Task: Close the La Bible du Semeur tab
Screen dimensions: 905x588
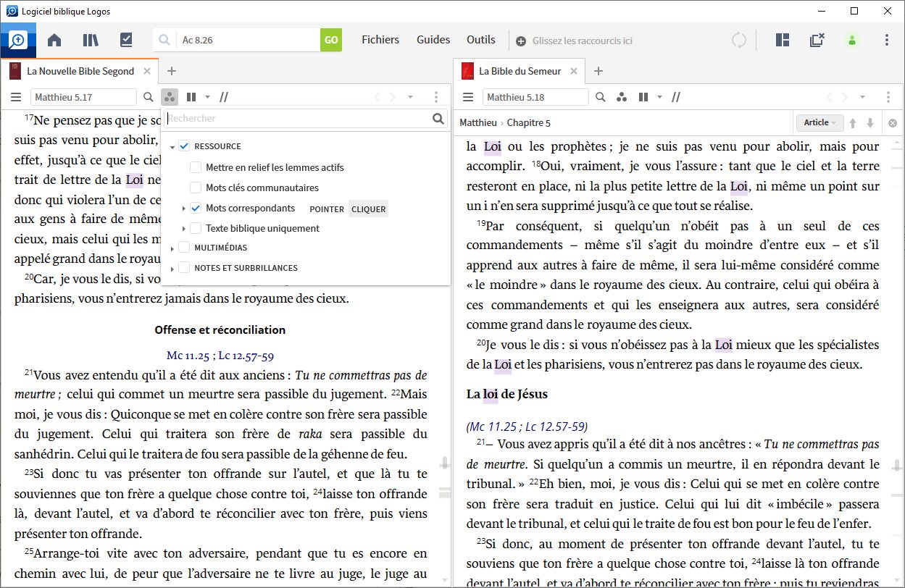Action: pos(575,71)
